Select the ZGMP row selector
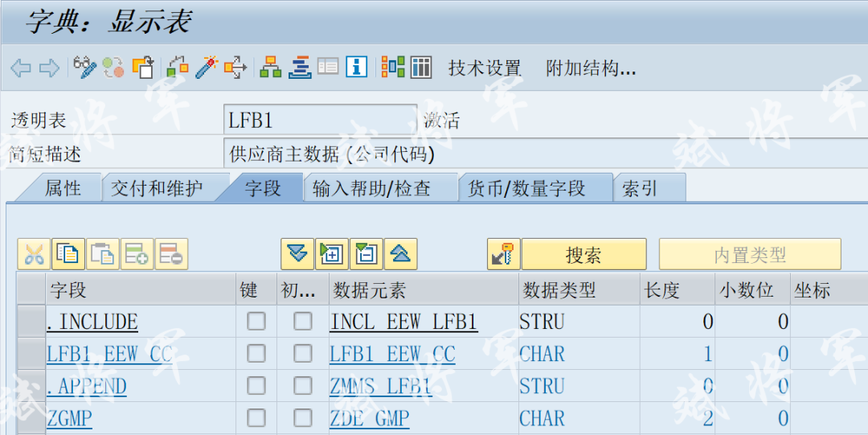 (x=31, y=417)
